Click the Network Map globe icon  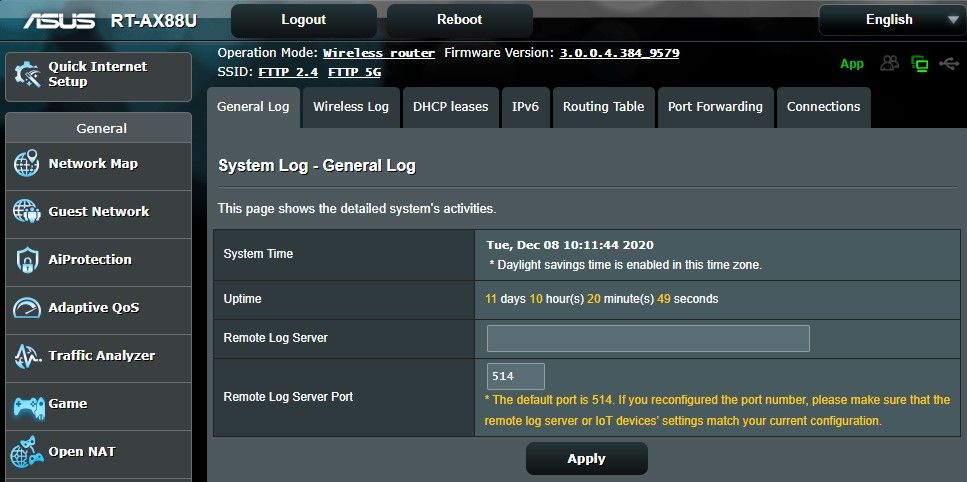coord(27,164)
